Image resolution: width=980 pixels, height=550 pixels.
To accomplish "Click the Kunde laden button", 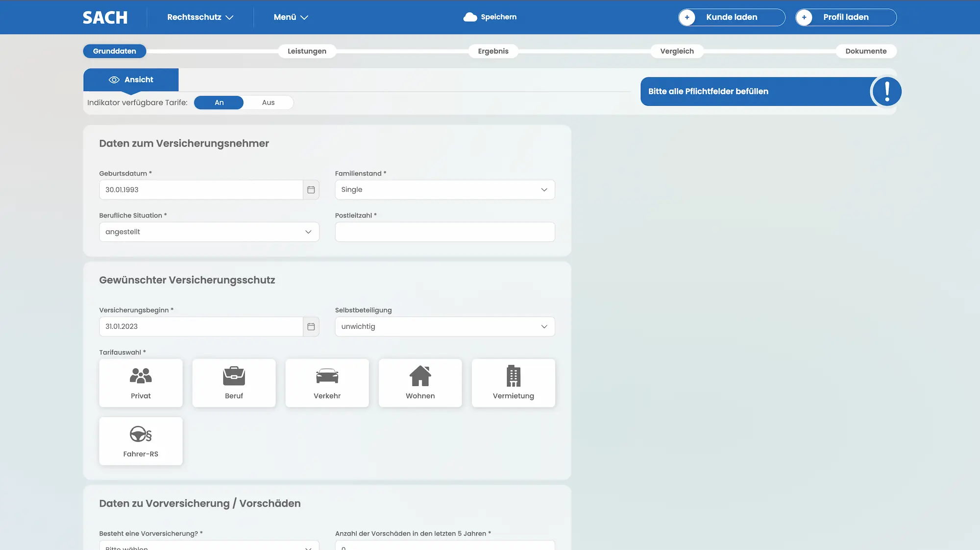I will (x=732, y=17).
